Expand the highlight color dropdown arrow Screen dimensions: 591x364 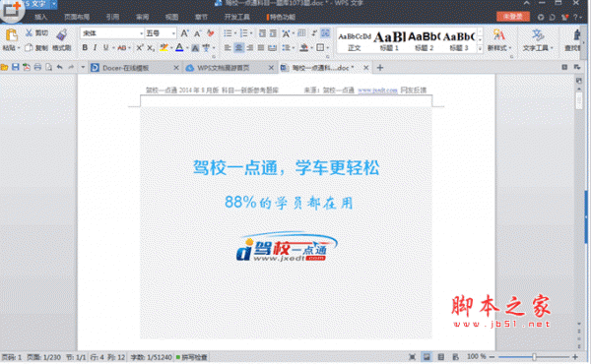171,48
